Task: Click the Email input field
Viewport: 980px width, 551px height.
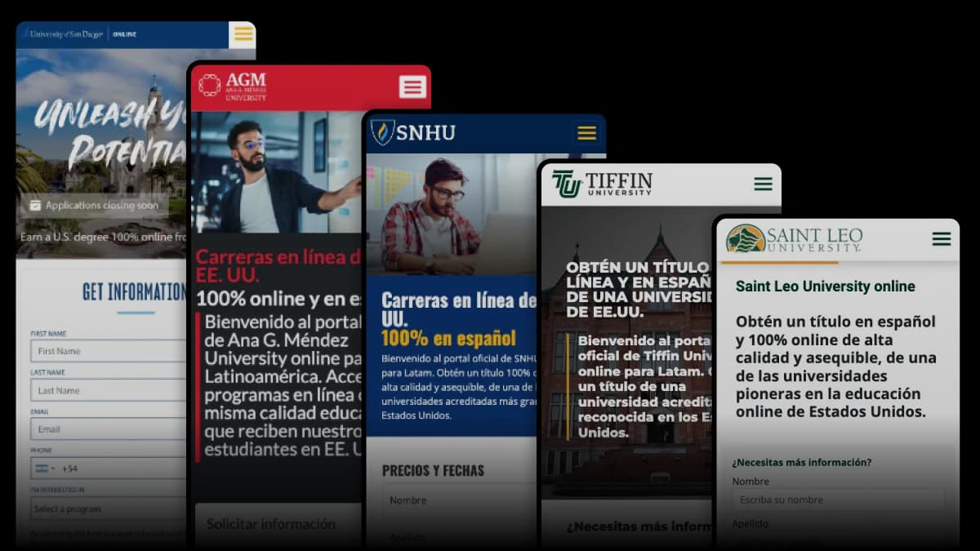Action: (109, 429)
